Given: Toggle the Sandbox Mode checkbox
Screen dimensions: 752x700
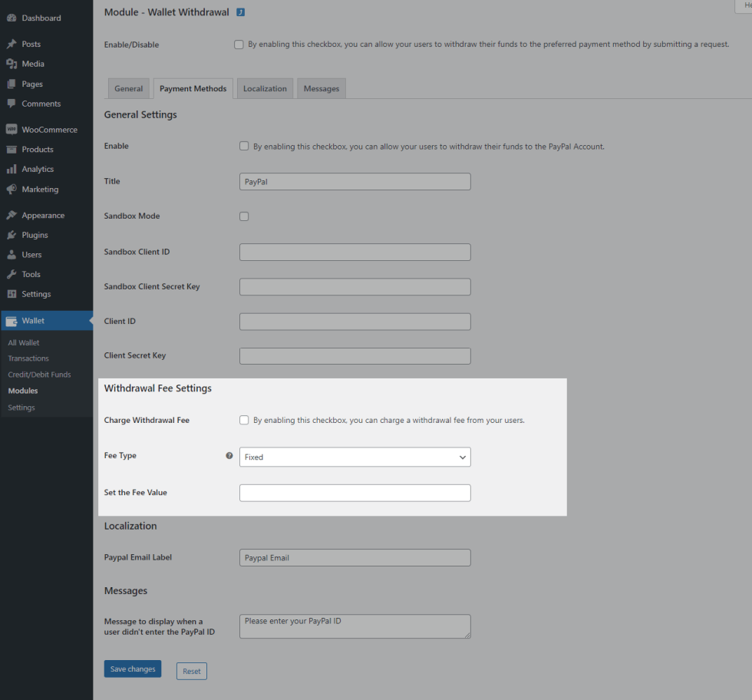Looking at the screenshot, I should 244,216.
